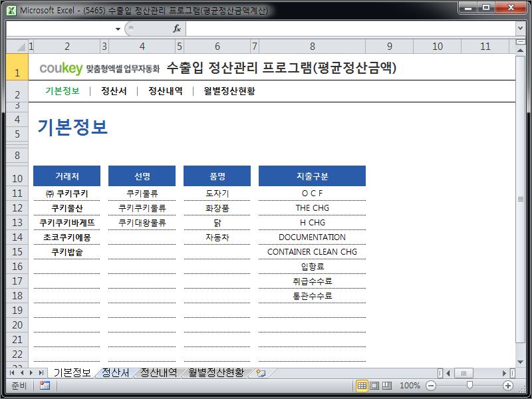The image size is (532, 399).
Task: Go to first sheet with navigation arrow
Action: pos(12,373)
